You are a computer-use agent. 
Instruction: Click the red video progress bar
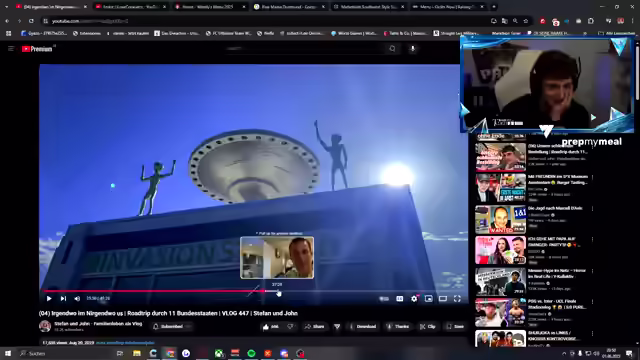(153, 291)
